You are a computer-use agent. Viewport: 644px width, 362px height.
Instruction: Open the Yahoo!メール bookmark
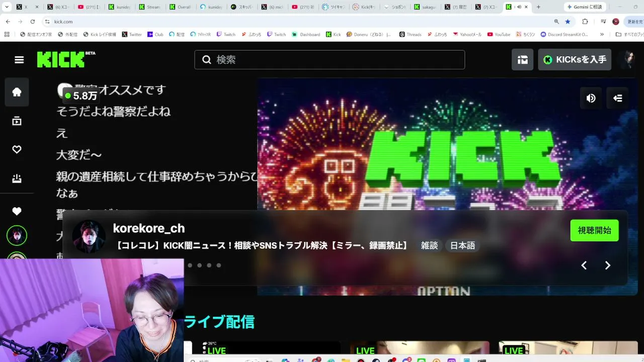[x=467, y=35]
